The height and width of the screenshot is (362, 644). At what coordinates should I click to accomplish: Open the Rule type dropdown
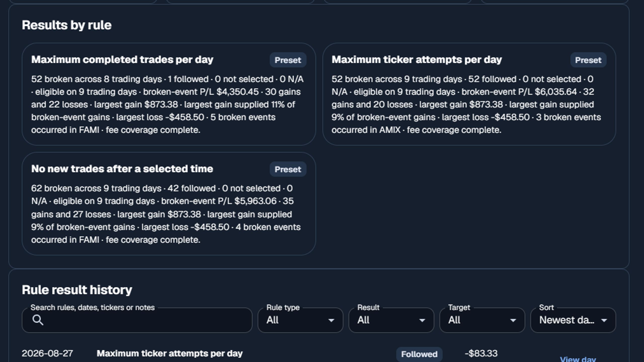[x=300, y=320]
